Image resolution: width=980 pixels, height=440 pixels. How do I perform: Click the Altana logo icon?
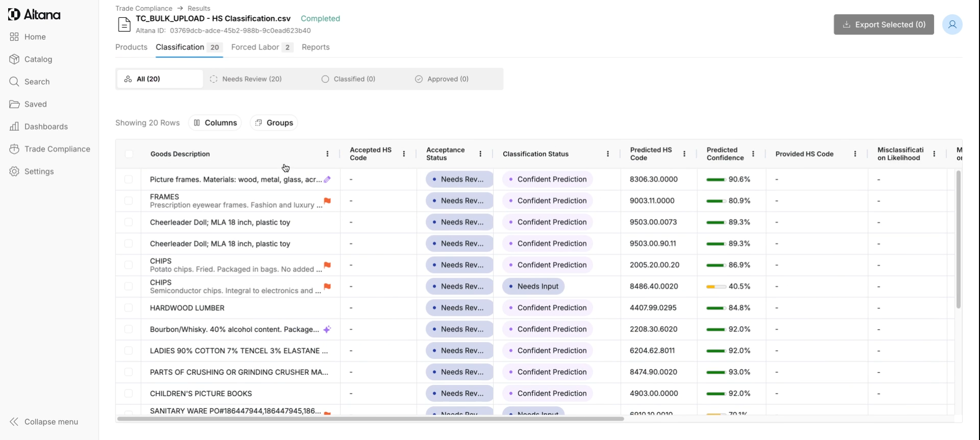[x=14, y=15]
